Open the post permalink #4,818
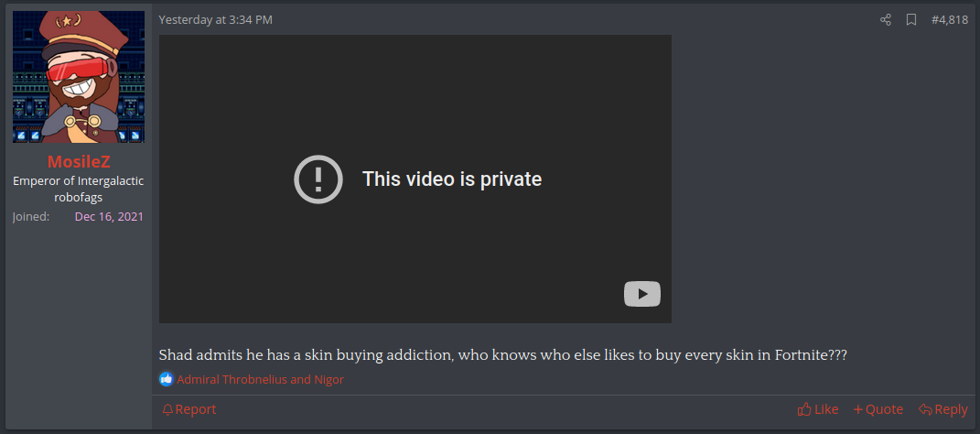Image resolution: width=980 pixels, height=434 pixels. [950, 20]
